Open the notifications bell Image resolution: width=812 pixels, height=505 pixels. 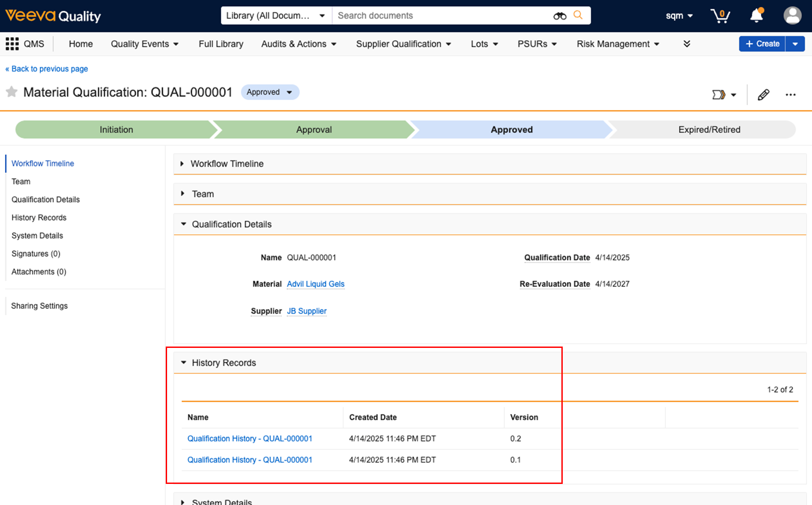tap(756, 16)
